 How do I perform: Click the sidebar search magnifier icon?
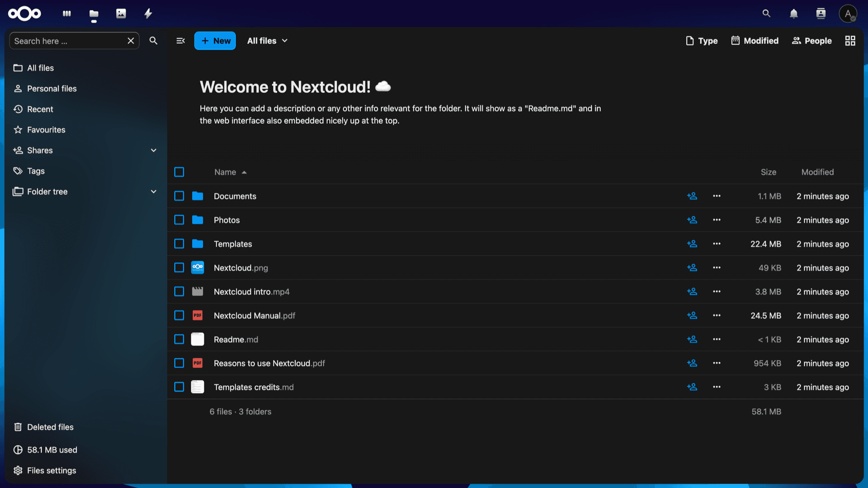click(153, 41)
